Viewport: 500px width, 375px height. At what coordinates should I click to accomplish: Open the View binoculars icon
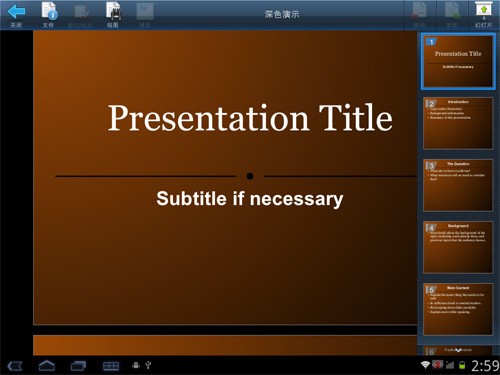point(113,11)
